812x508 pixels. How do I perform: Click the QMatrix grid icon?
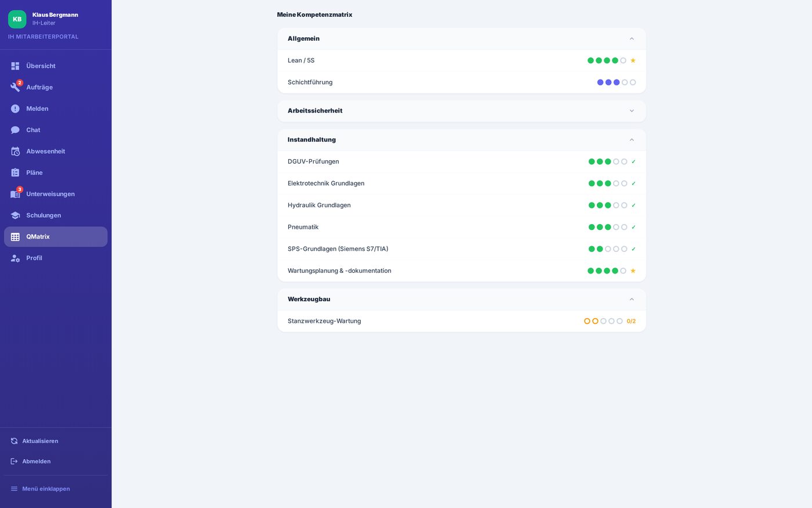pos(15,237)
